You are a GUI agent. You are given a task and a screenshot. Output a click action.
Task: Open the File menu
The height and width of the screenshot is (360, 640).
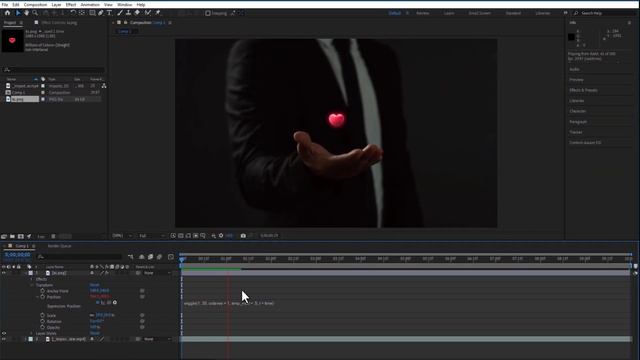tap(5, 4)
